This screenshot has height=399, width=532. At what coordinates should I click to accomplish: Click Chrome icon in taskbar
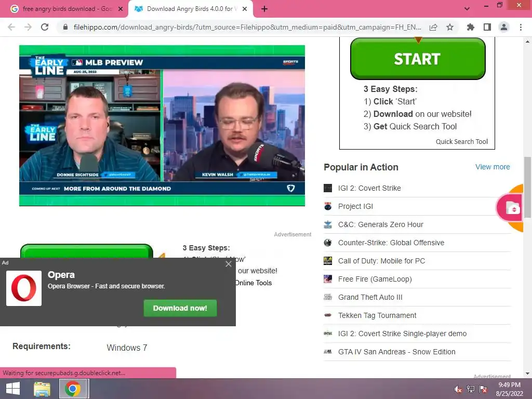pos(73,389)
